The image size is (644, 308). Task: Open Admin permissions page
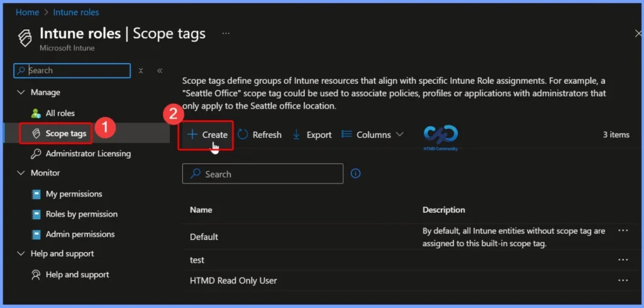pyautogui.click(x=80, y=234)
